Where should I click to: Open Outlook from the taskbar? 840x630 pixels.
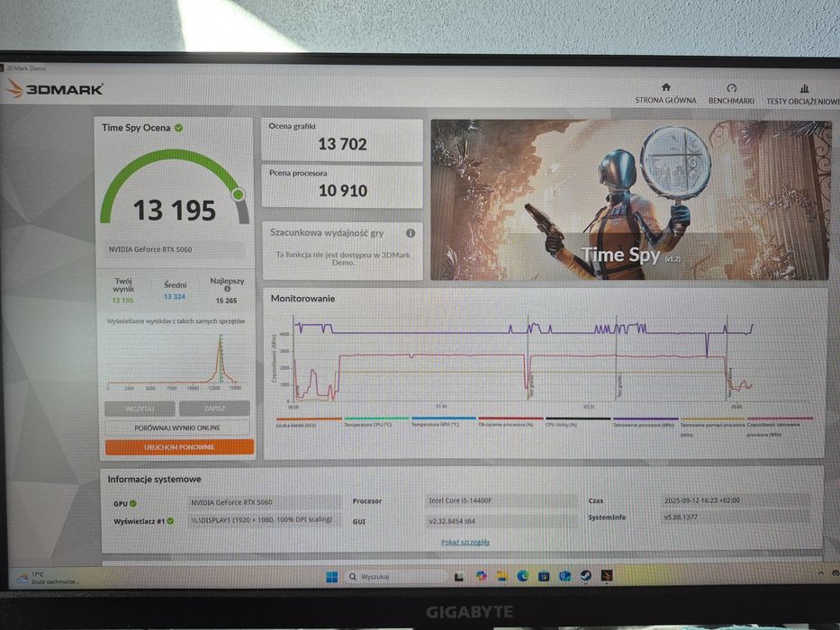pos(565,576)
